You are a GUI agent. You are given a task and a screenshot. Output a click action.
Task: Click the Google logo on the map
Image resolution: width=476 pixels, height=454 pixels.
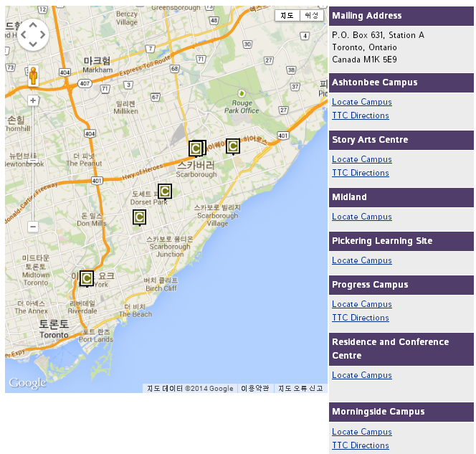click(27, 383)
